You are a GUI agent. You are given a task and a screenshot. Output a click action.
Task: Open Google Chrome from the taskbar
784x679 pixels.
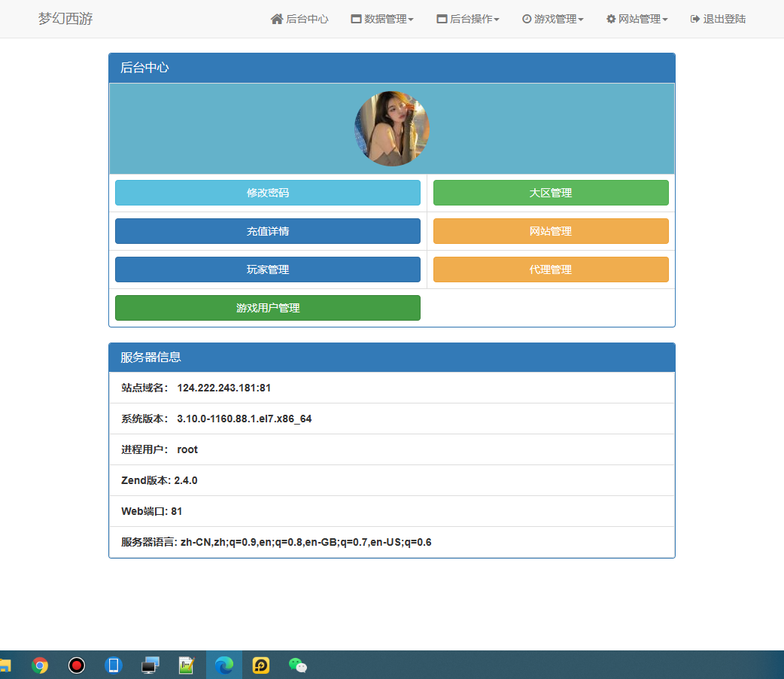pyautogui.click(x=40, y=665)
